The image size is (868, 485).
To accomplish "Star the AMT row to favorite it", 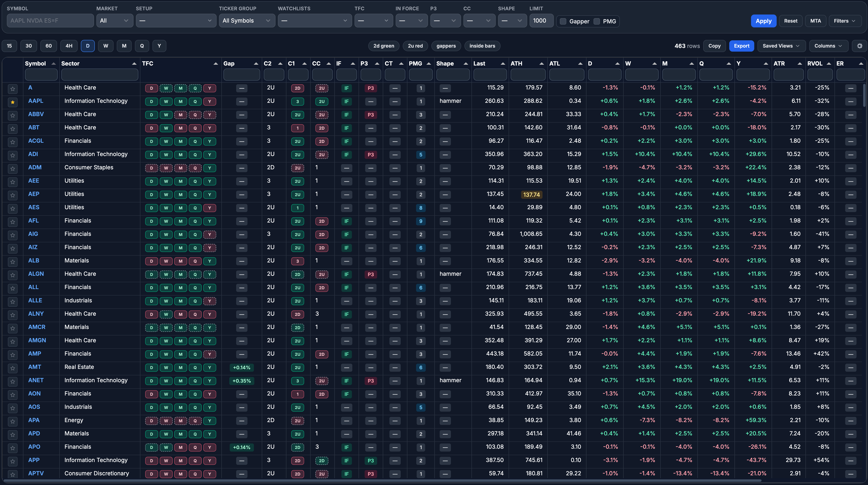I will tap(13, 368).
